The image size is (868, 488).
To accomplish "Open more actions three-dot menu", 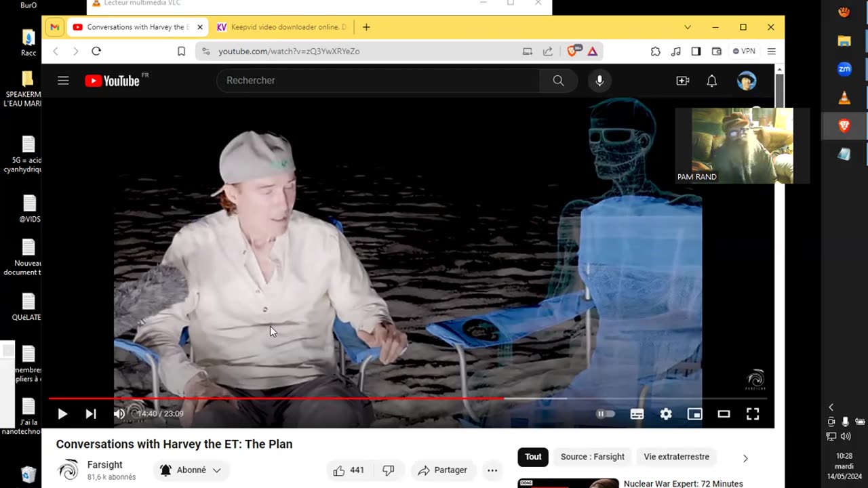I will [492, 470].
